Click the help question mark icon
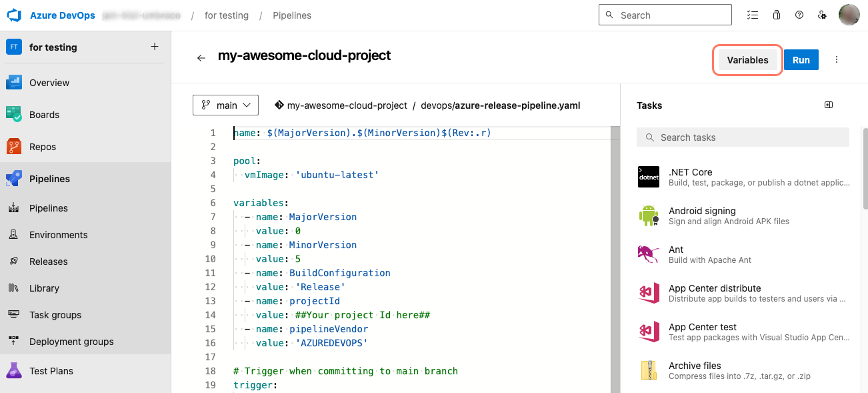The width and height of the screenshot is (868, 393). [799, 15]
